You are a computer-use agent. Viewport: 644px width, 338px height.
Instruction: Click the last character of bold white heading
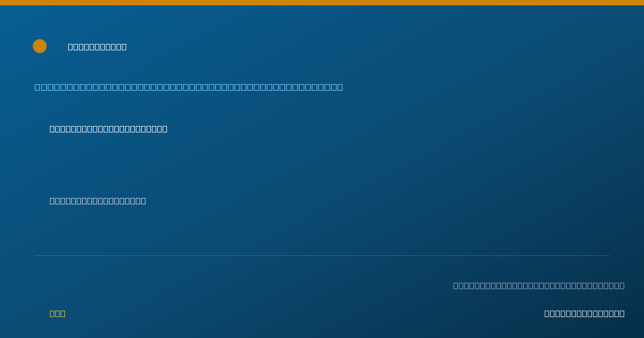(x=165, y=129)
